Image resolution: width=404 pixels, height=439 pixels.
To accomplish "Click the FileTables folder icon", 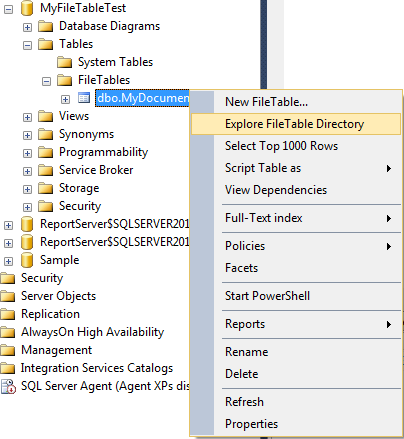I will point(65,80).
